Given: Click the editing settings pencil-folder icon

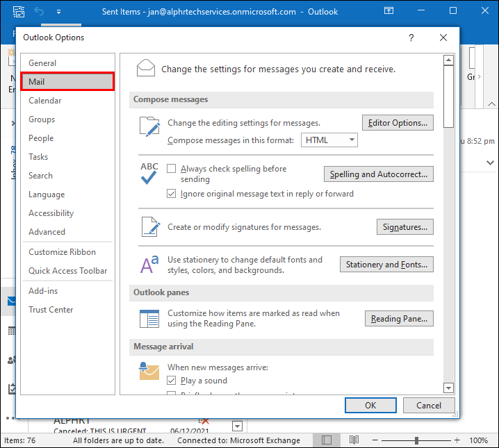Looking at the screenshot, I should tap(149, 126).
